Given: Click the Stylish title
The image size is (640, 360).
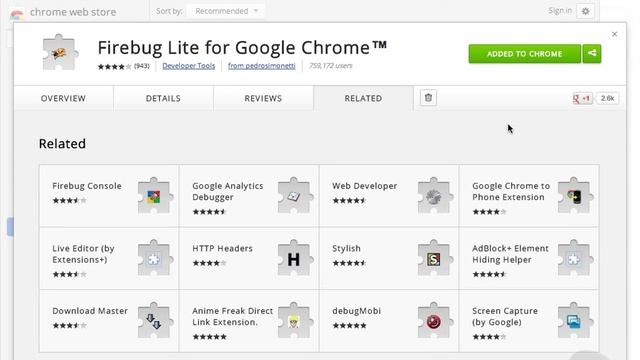Looking at the screenshot, I should [x=346, y=248].
